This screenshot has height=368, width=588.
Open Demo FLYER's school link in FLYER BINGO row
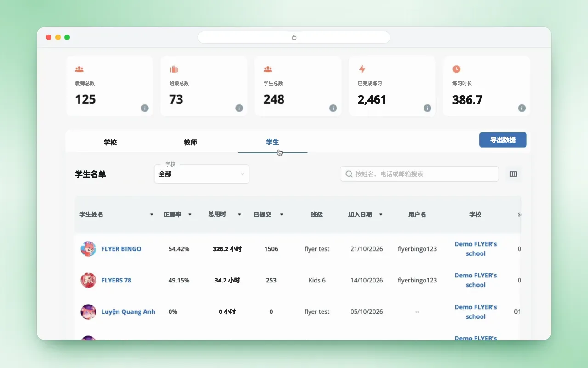[475, 249]
